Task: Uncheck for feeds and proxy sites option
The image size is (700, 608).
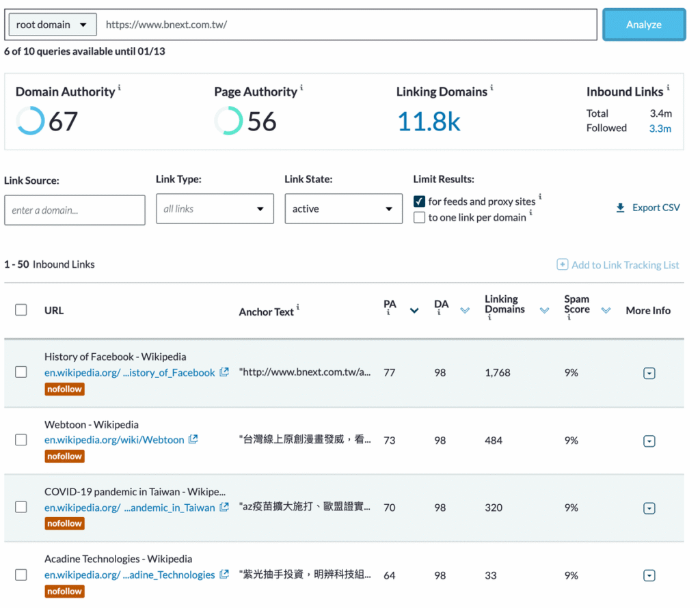Action: click(x=419, y=202)
